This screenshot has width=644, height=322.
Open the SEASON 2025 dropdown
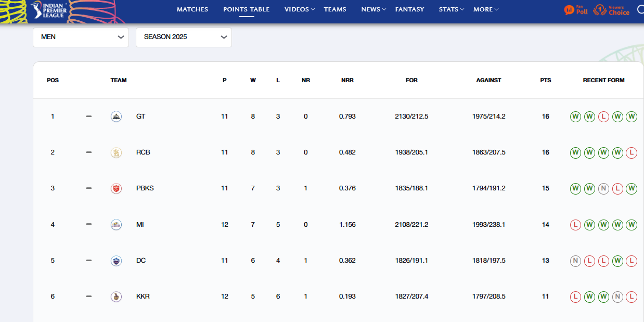(x=184, y=37)
